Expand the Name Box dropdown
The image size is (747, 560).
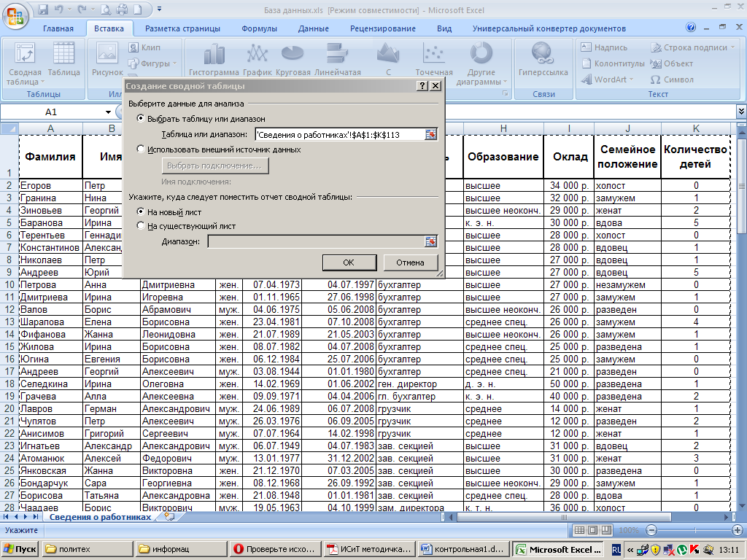point(108,112)
